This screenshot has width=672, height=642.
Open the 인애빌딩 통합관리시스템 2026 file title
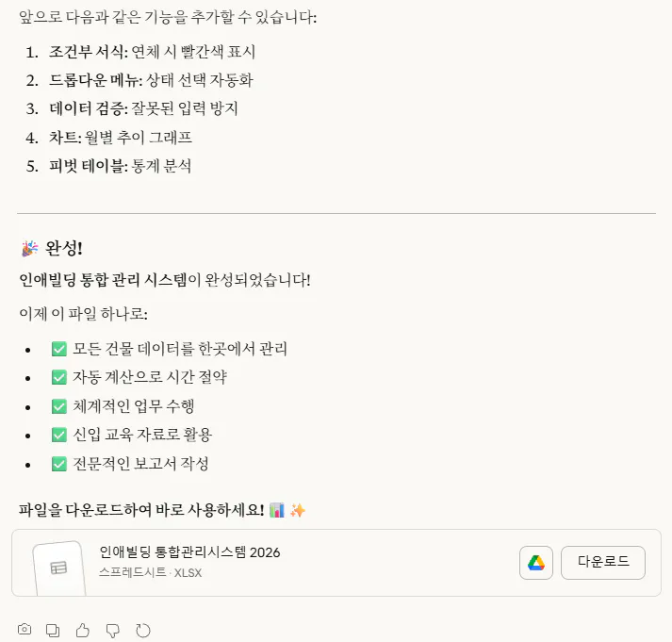189,552
